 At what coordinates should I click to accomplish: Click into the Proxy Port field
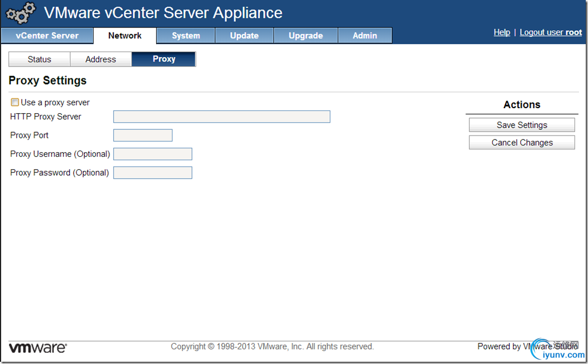point(143,136)
